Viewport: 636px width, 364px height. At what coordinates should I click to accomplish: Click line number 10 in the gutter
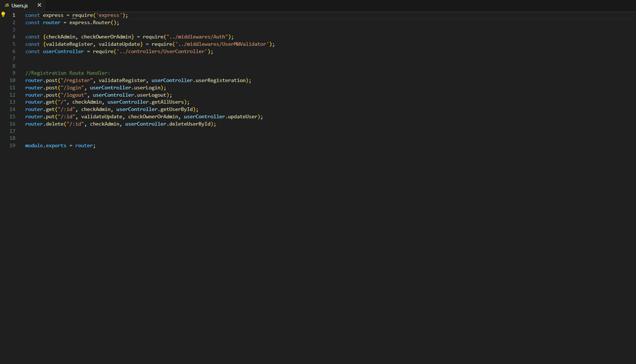pyautogui.click(x=12, y=80)
